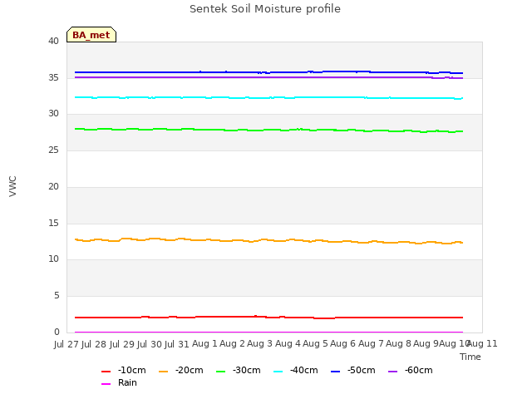Click the magenta Rain legend swatch
The width and height of the screenshot is (532, 399).
tap(106, 384)
